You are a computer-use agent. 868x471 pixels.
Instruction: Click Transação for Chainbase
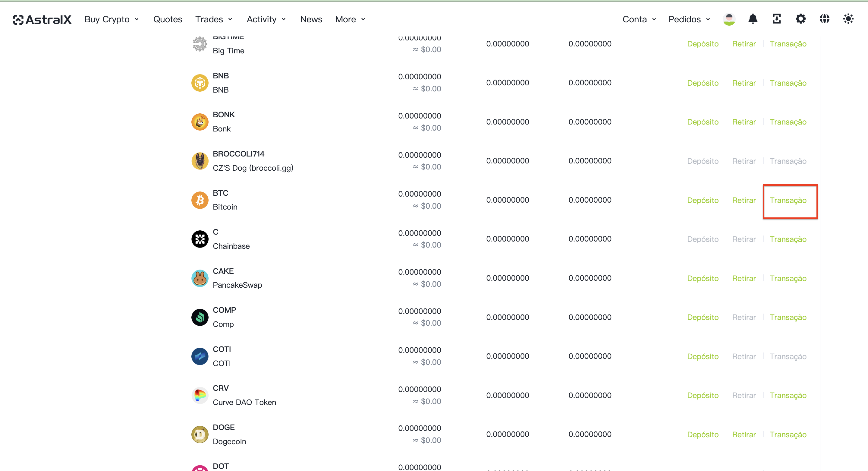pos(788,239)
